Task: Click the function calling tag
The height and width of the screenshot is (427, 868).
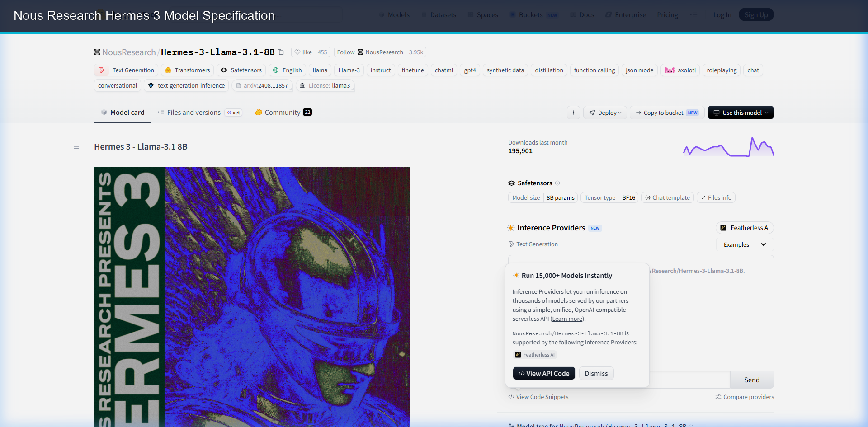Action: 594,70
